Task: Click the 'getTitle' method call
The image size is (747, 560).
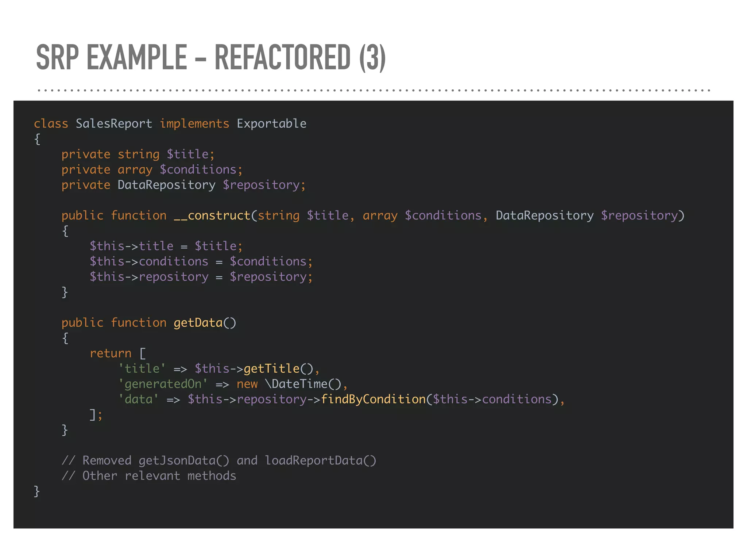Action: click(x=272, y=369)
